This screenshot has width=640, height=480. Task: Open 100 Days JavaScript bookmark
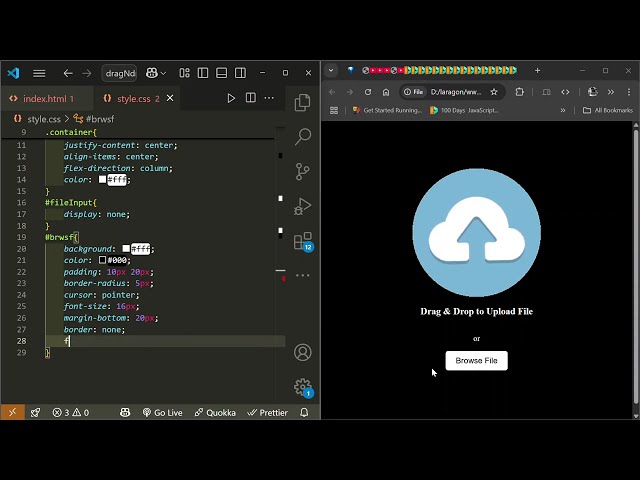(464, 110)
